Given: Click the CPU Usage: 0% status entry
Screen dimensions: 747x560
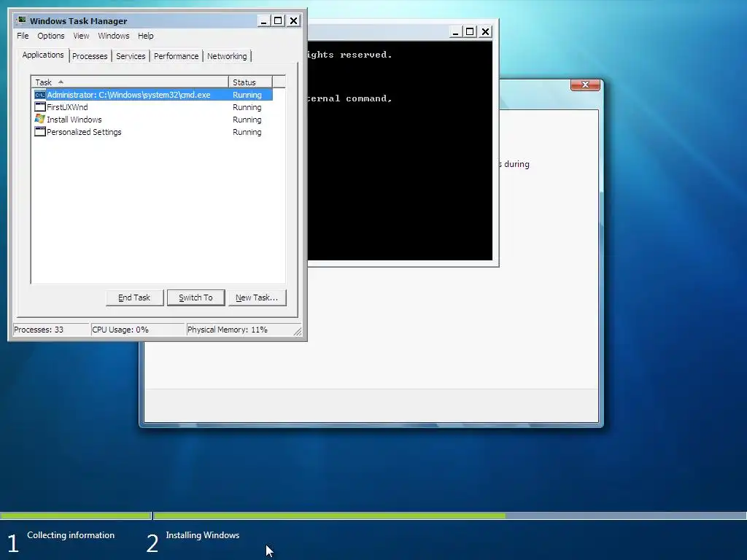Looking at the screenshot, I should pyautogui.click(x=138, y=330).
